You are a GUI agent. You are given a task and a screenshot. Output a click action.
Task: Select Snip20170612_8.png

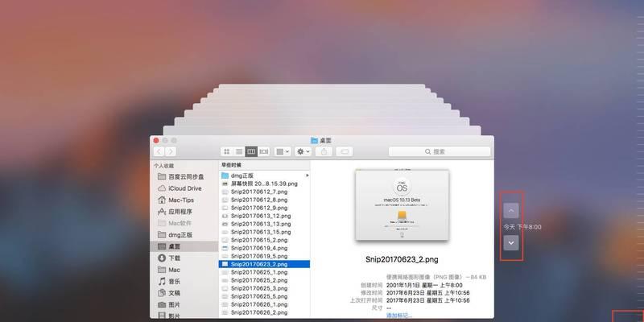(x=265, y=200)
